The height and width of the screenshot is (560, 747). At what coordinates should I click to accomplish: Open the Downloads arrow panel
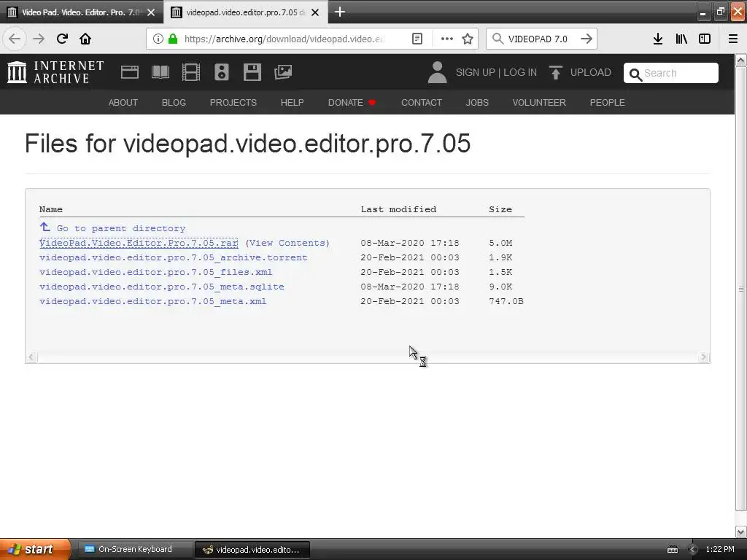pos(658,39)
